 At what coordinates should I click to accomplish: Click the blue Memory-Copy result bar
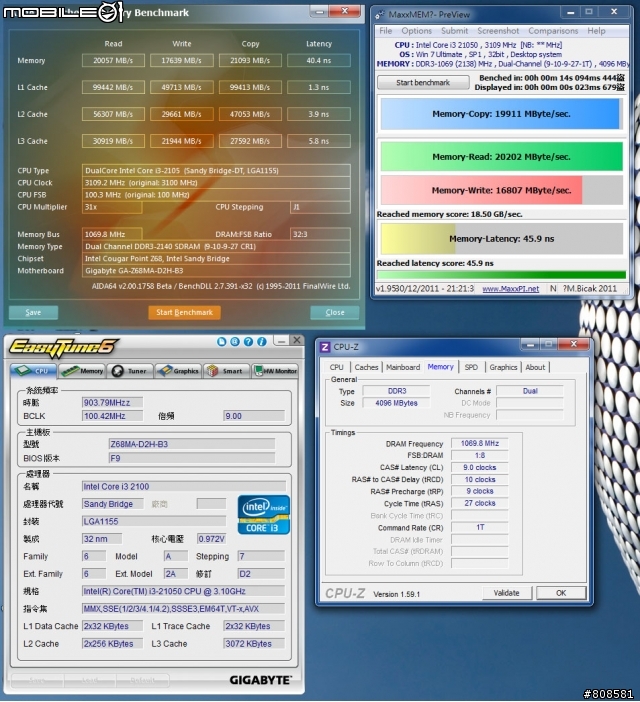point(500,114)
